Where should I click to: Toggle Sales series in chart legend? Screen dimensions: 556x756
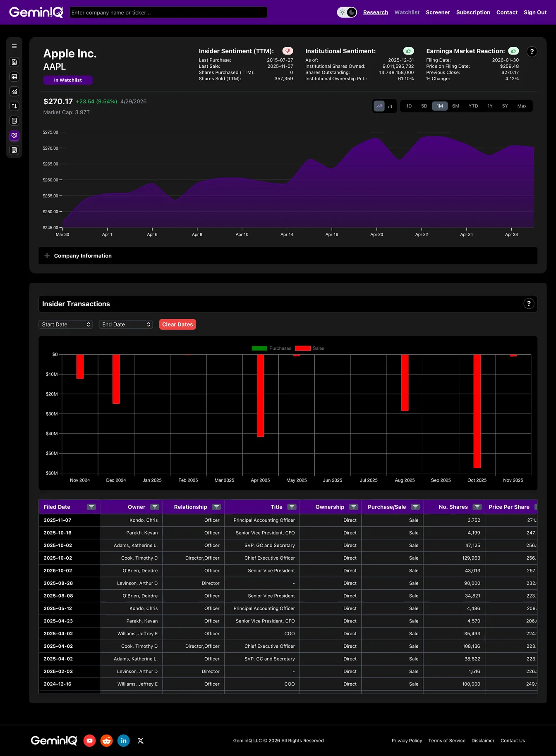[309, 348]
